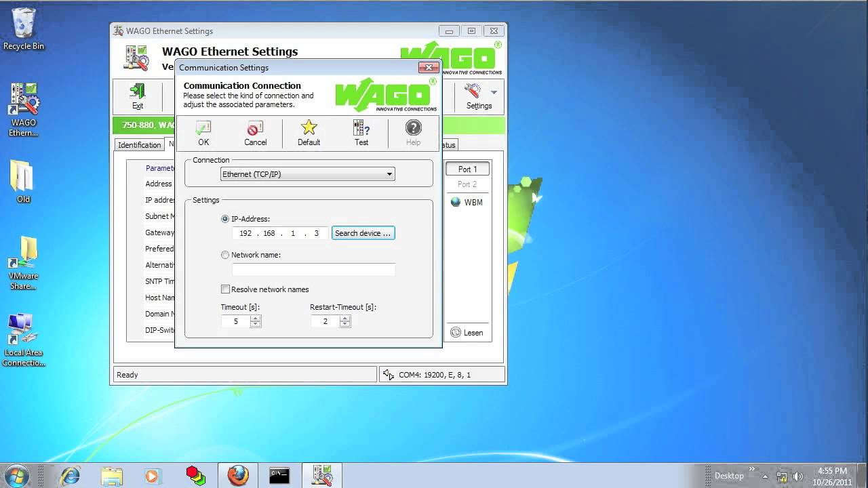Switch to WAGO Ethernet Settings taskbar item
This screenshot has width=868, height=488.
click(x=321, y=475)
